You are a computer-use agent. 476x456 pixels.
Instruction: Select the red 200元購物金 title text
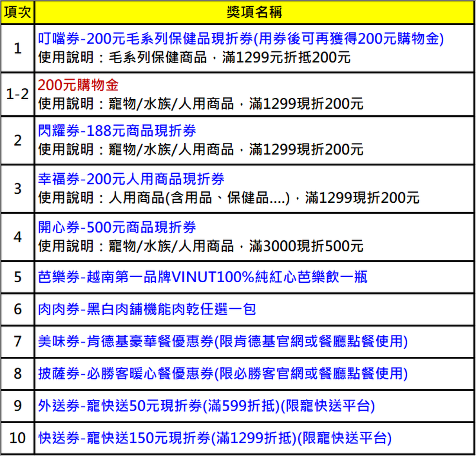pyautogui.click(x=78, y=85)
